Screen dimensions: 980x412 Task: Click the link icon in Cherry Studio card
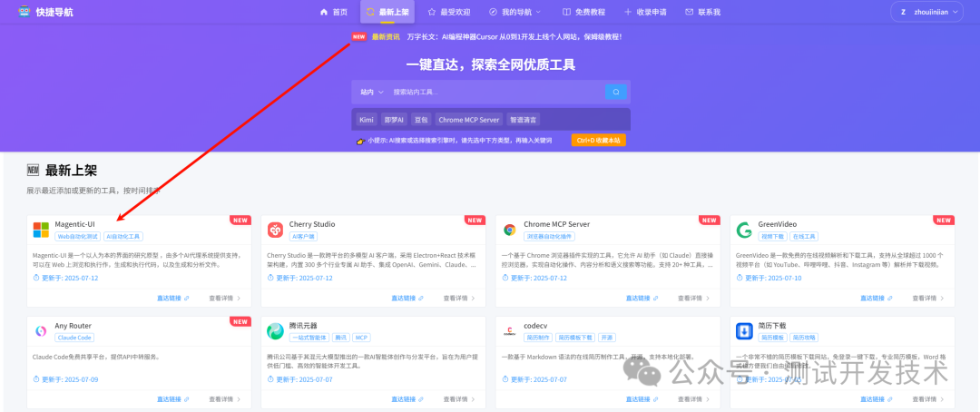point(421,299)
